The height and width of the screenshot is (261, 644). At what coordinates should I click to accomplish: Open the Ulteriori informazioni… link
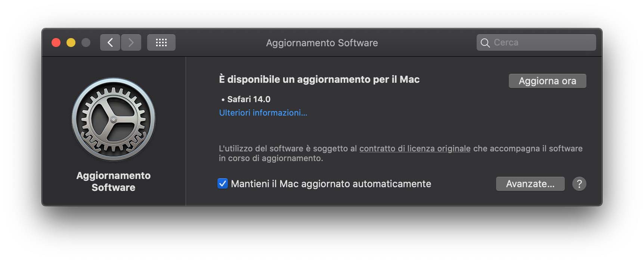pyautogui.click(x=263, y=113)
